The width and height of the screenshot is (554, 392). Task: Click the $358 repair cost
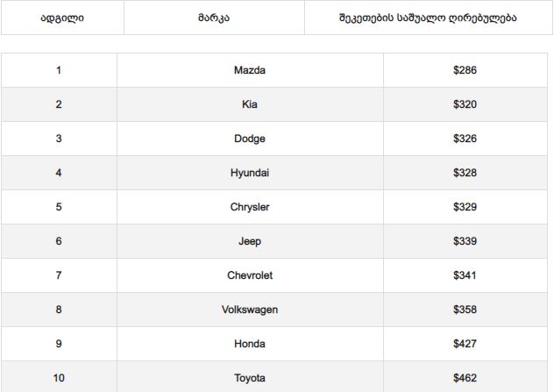point(465,310)
